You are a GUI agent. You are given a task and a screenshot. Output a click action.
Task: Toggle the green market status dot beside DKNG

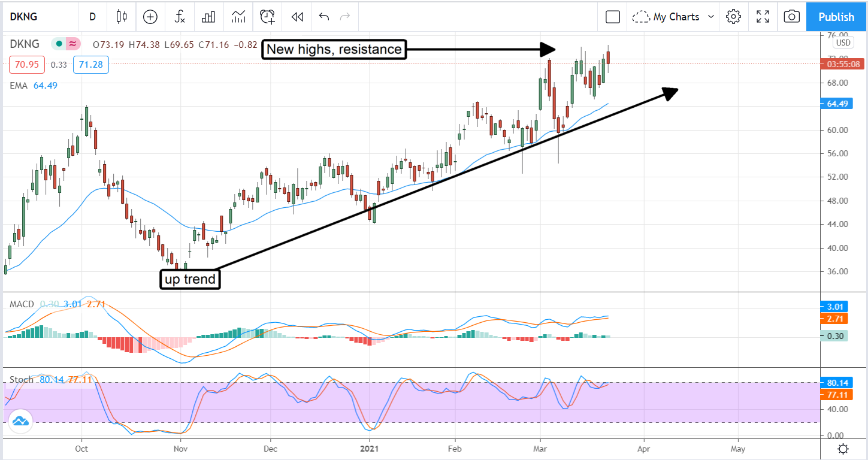click(x=59, y=44)
